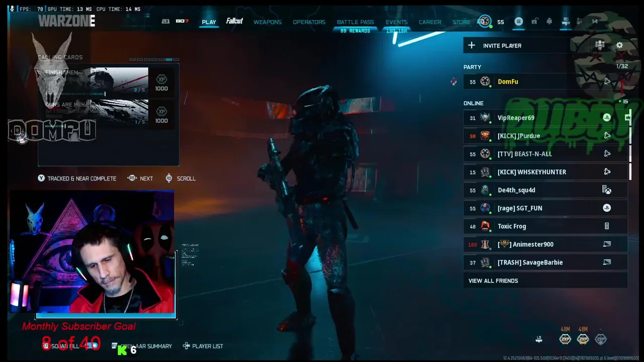644x362 pixels.
Task: Open the EVENTS tab
Action: tap(396, 22)
